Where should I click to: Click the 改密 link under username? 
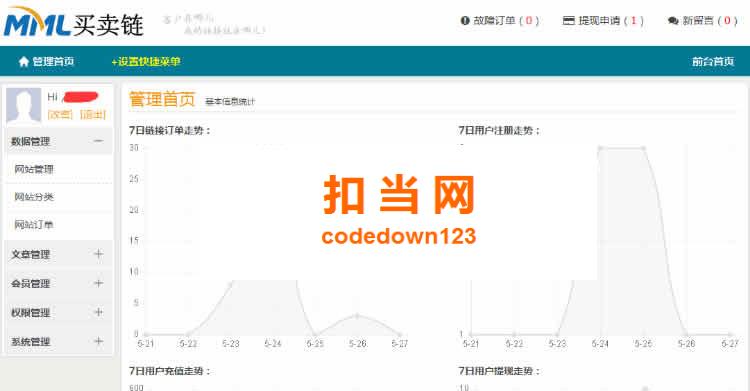[x=60, y=114]
